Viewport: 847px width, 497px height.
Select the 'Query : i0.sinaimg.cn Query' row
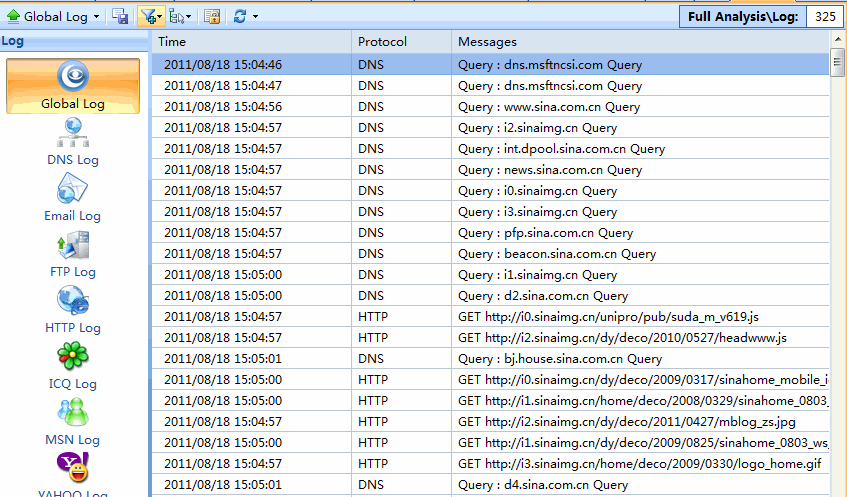click(490, 191)
